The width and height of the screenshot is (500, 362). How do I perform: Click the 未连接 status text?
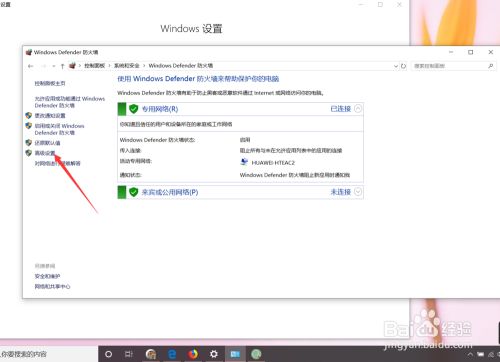[x=340, y=192]
